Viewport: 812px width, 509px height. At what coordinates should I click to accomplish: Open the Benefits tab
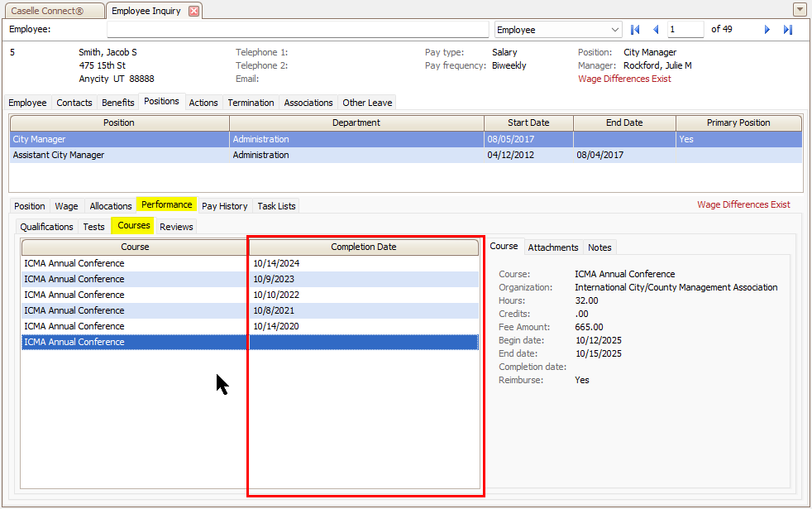tap(117, 103)
